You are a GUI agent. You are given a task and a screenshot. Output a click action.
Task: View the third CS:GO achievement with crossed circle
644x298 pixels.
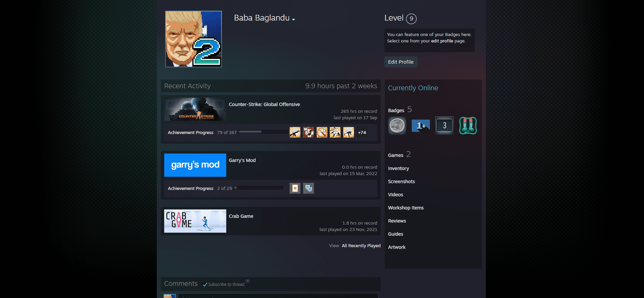322,132
